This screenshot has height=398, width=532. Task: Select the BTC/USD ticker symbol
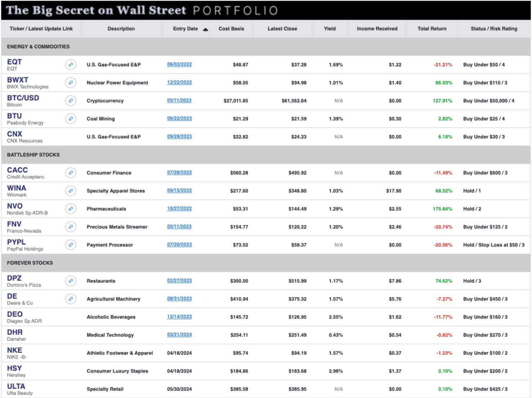coord(23,98)
